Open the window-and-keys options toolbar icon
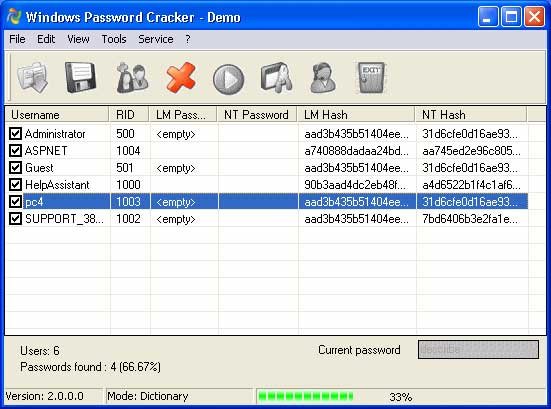Screen dimensions: 551x409 coord(277,77)
